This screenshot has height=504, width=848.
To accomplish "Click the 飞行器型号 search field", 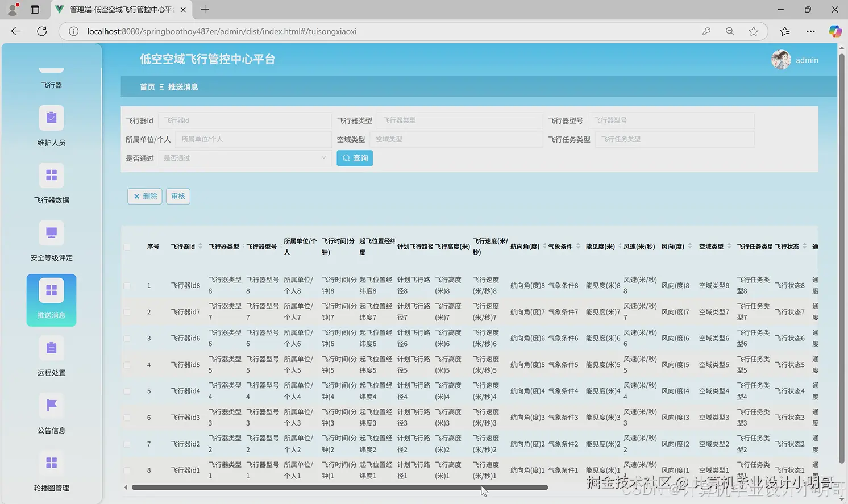I will click(671, 120).
